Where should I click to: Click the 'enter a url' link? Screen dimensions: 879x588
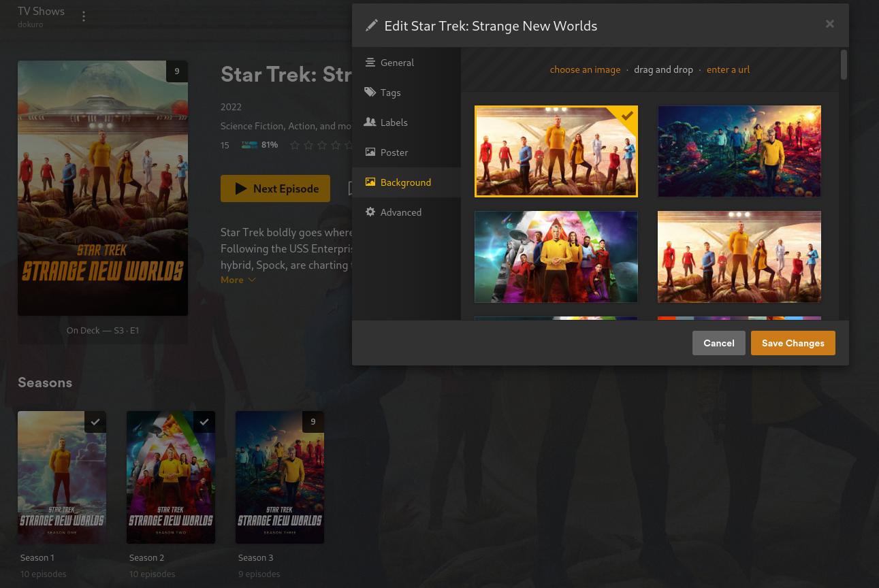[728, 69]
